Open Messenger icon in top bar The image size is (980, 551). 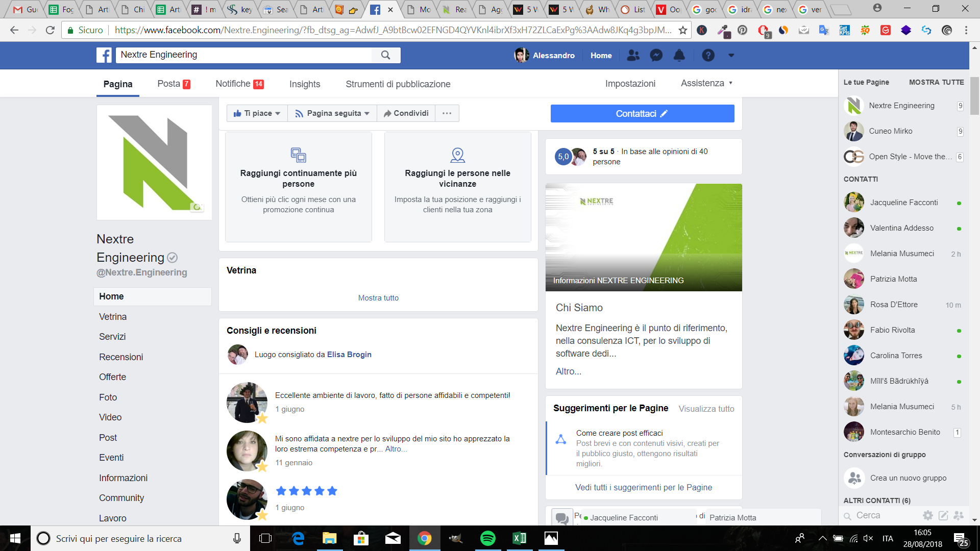click(656, 55)
